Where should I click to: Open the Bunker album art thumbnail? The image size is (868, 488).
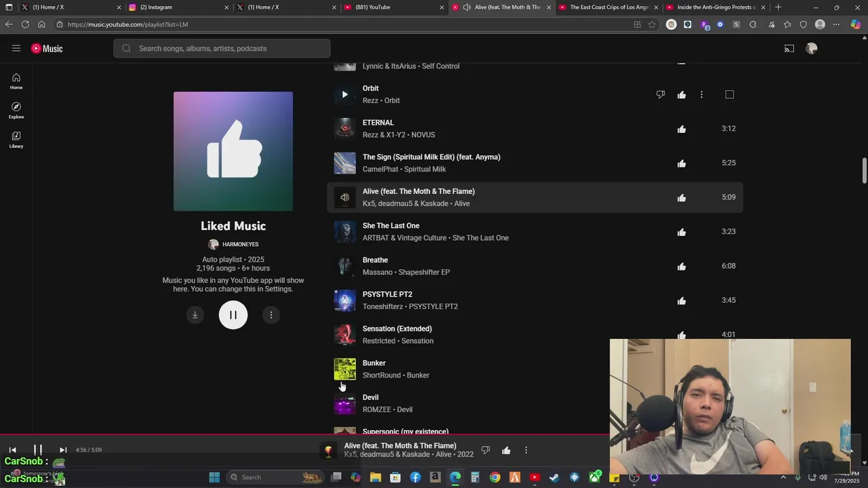click(x=344, y=369)
